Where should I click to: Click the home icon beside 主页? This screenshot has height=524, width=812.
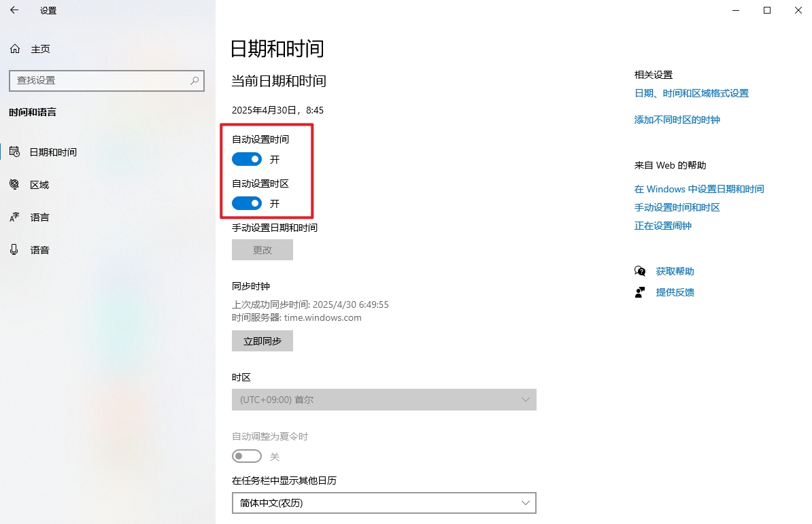click(15, 49)
